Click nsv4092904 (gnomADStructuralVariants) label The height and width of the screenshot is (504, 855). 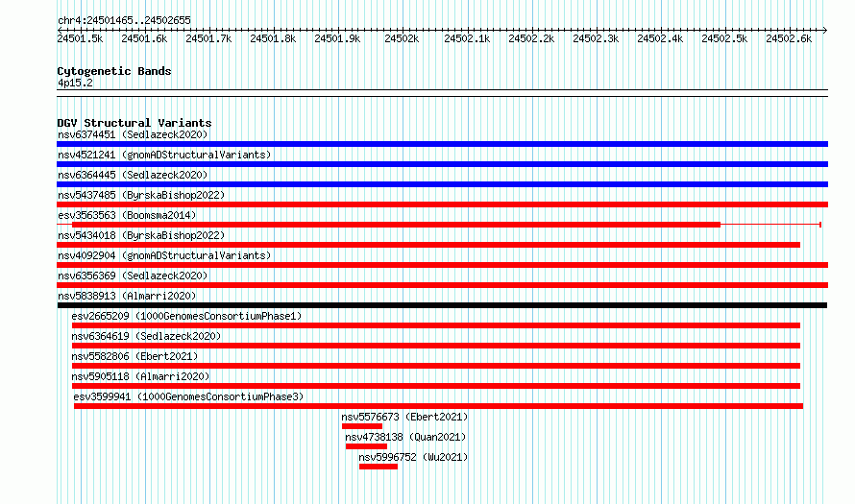tap(164, 255)
